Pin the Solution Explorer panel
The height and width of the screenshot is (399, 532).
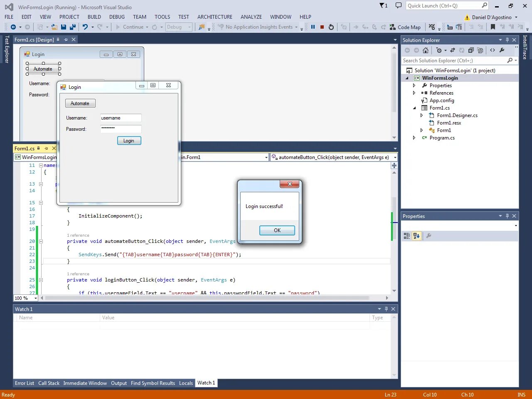point(507,40)
